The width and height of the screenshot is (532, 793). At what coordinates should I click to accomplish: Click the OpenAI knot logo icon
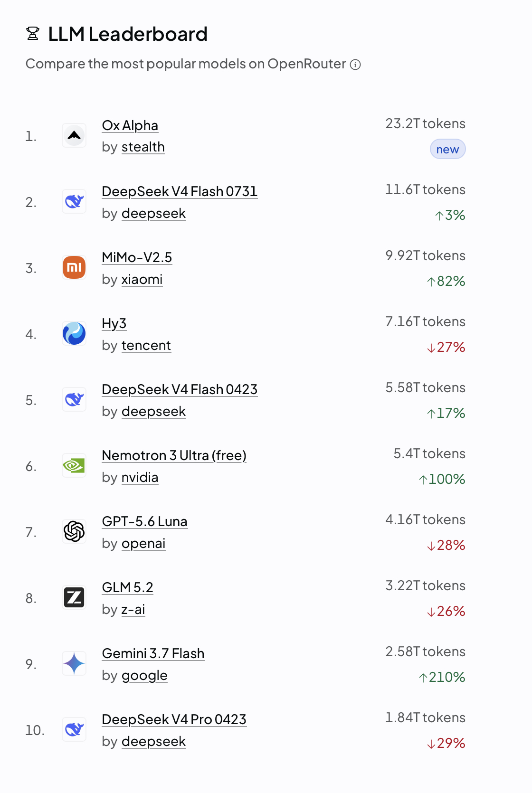pos(74,532)
